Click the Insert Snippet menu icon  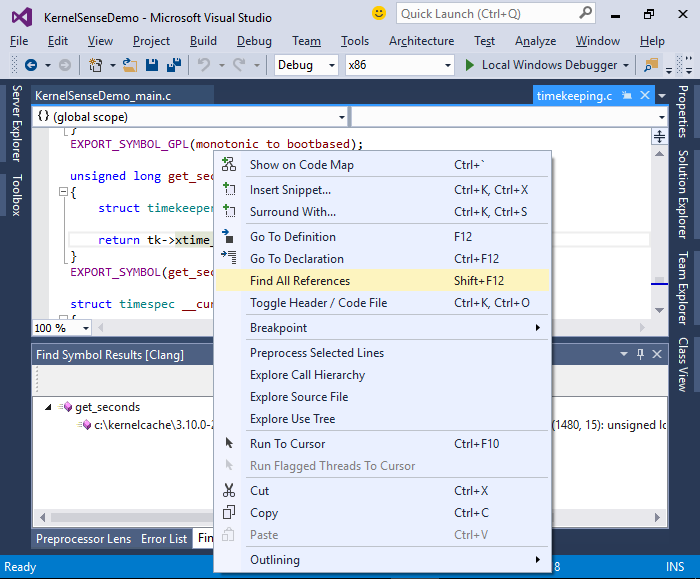(x=229, y=189)
